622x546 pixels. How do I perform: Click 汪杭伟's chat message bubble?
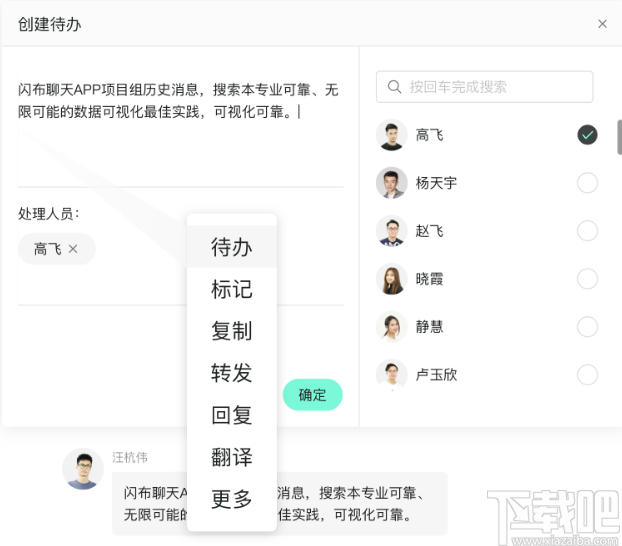pos(280,504)
